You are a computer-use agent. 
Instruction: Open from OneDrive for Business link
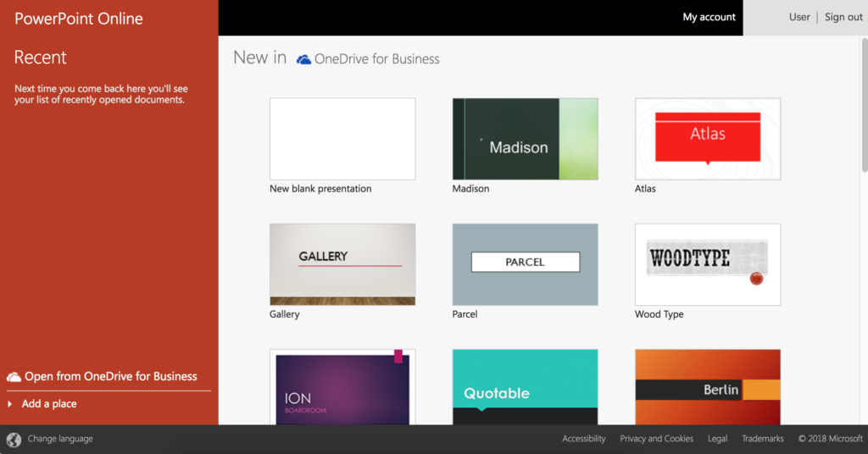click(x=111, y=377)
